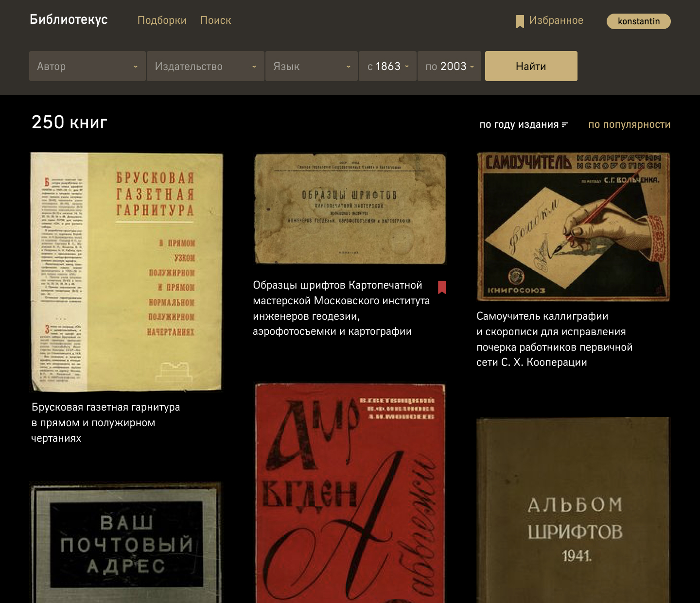
Task: Click the chevron inside the Автор filter
Action: point(136,67)
